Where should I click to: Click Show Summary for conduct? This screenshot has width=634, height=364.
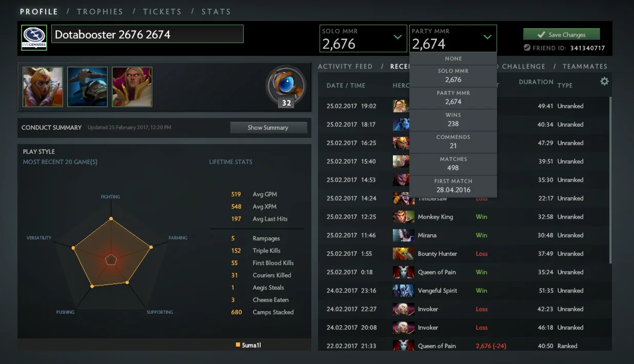click(268, 128)
